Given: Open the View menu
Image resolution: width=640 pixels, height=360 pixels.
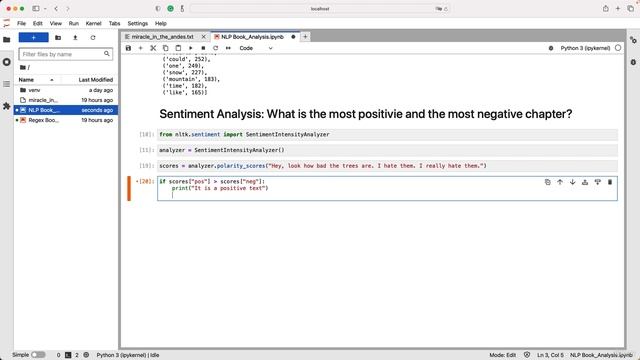Looking at the screenshot, I should coord(56,23).
